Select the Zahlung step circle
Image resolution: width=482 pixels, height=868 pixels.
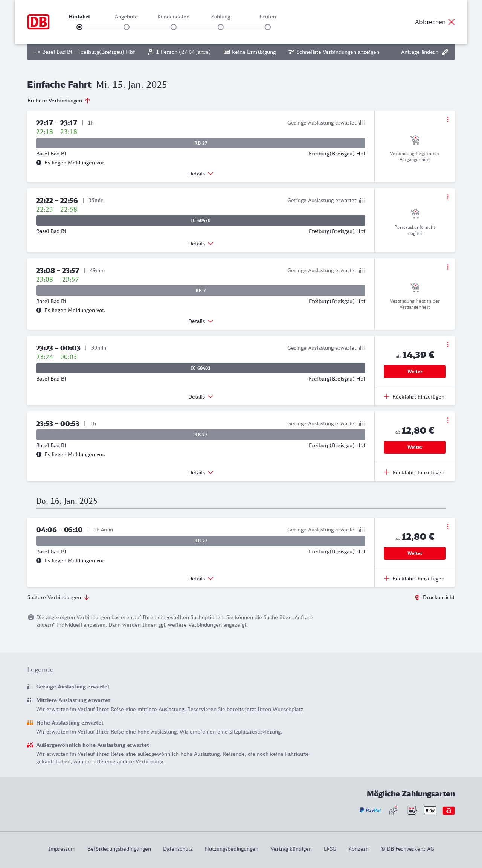(221, 27)
